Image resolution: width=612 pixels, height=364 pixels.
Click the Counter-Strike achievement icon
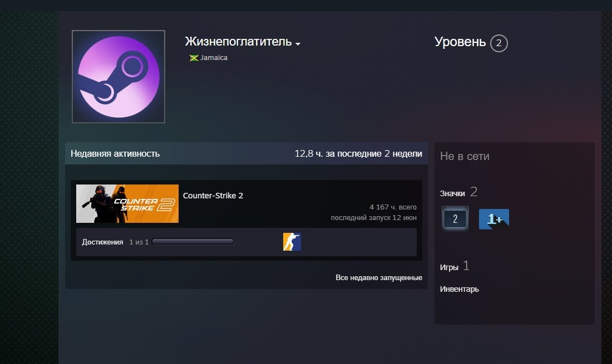pos(292,242)
